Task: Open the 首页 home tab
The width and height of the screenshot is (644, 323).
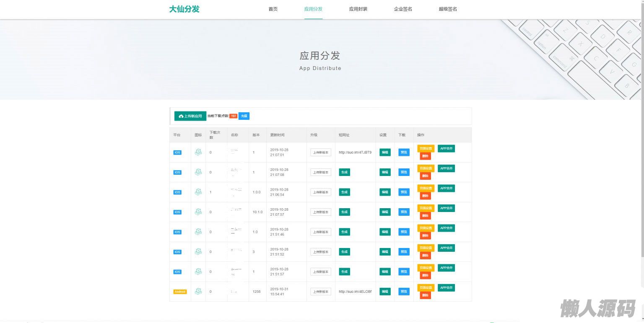Action: [273, 9]
